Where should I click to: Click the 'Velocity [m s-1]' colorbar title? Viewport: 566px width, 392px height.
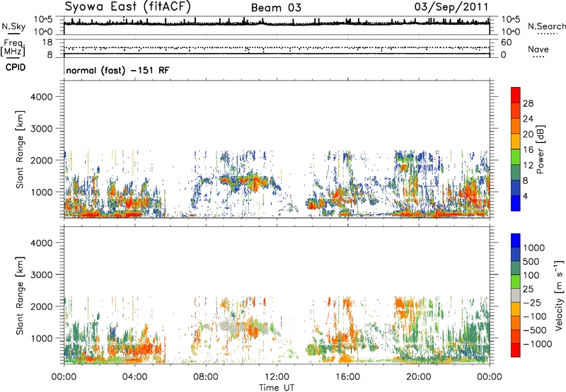pyautogui.click(x=558, y=295)
